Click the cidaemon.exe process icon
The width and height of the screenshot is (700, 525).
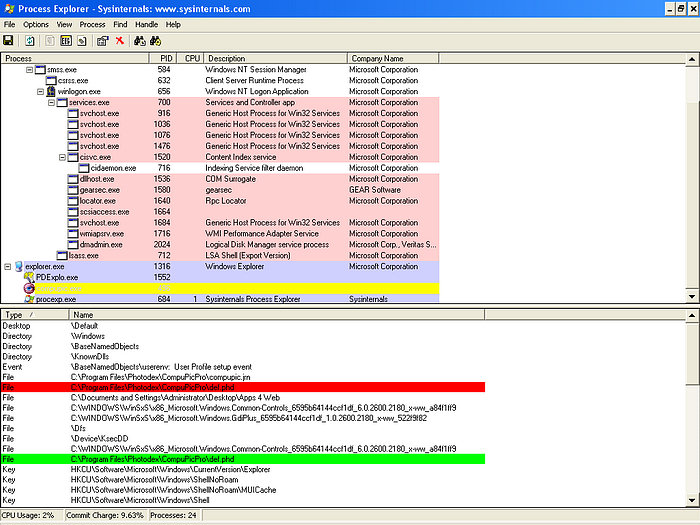[83, 168]
